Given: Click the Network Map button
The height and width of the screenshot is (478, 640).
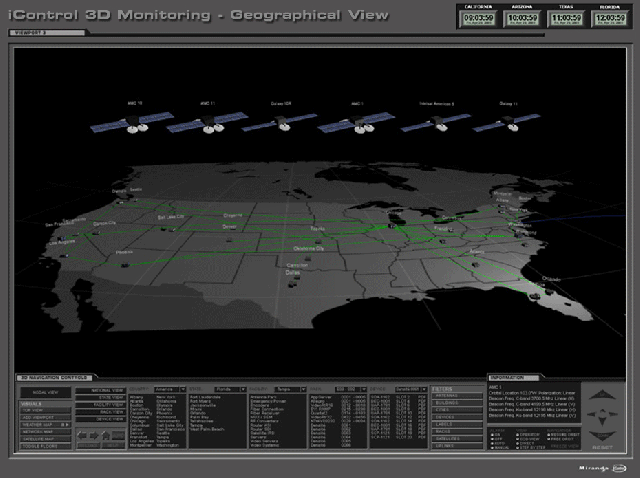Looking at the screenshot, I should point(45,432).
